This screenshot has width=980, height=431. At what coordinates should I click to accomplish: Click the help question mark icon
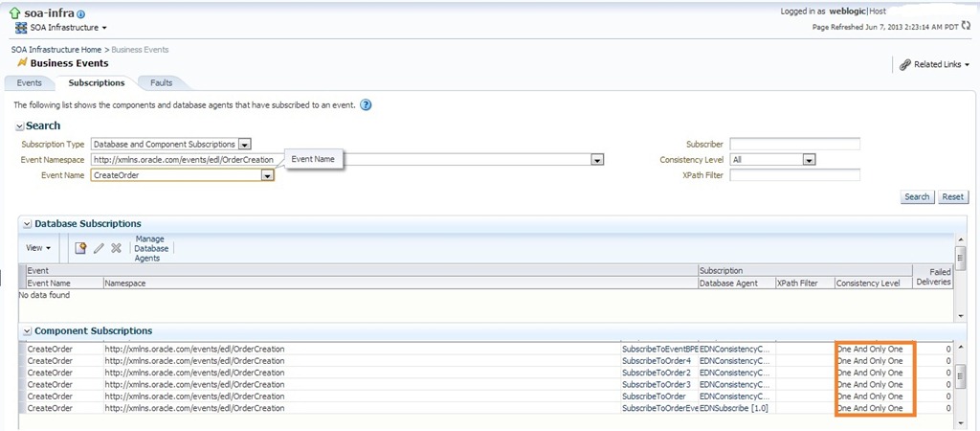pyautogui.click(x=366, y=104)
